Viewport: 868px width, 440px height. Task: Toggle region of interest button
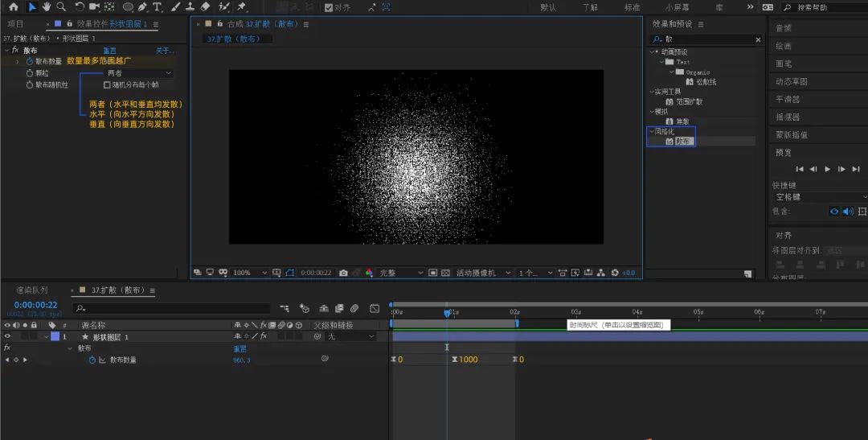[x=433, y=273]
